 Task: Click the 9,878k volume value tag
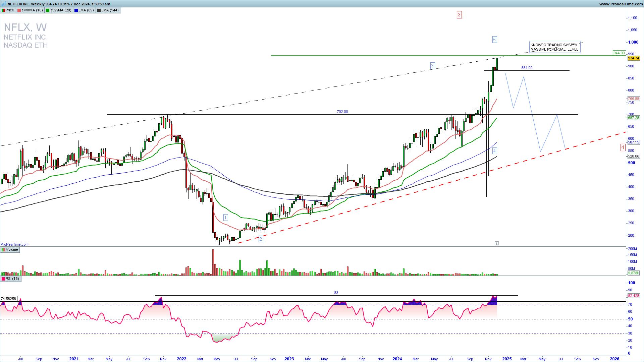633,273
